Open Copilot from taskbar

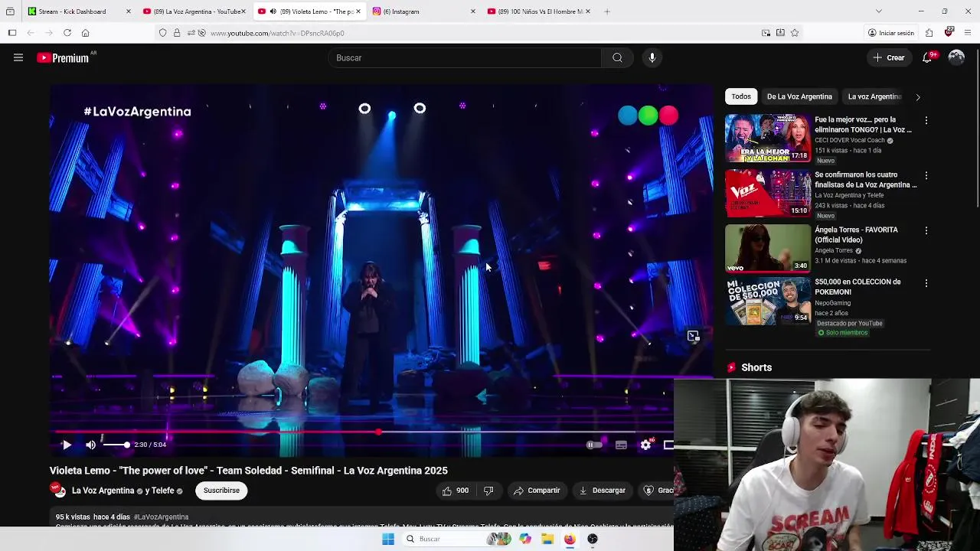pos(525,539)
